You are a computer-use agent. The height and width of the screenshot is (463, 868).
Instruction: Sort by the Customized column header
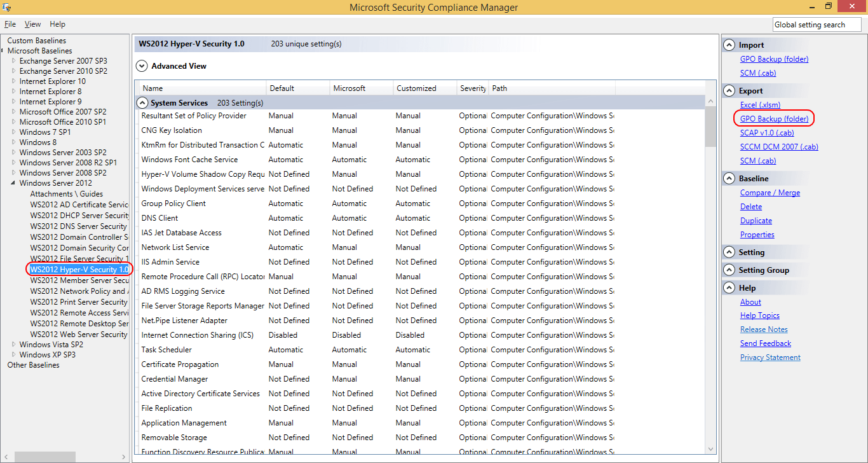coord(425,88)
